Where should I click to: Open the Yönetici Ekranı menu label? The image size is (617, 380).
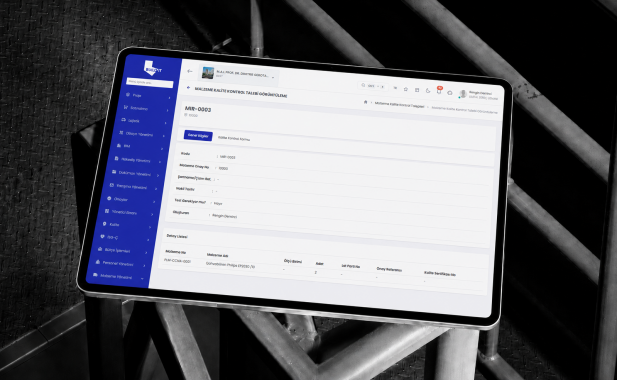click(x=124, y=212)
